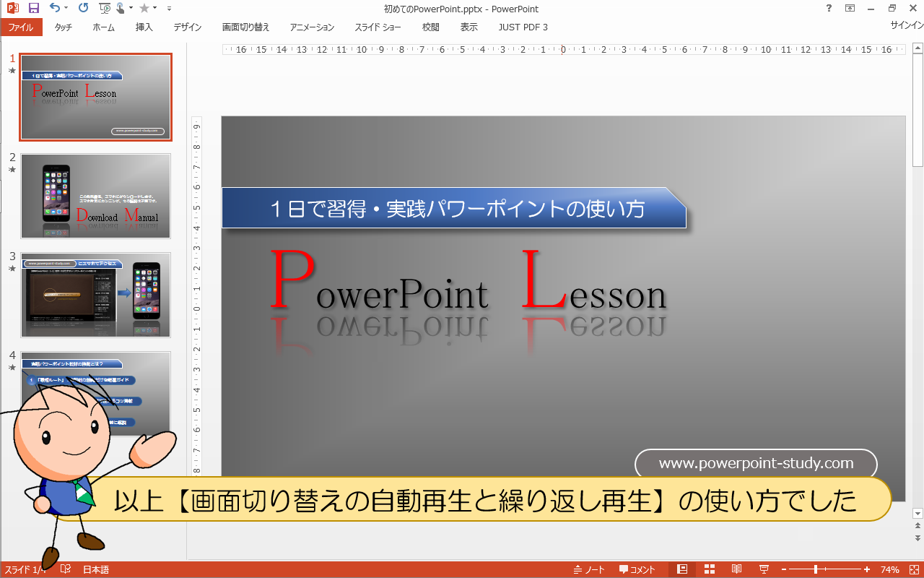Open the Help question mark icon
The height and width of the screenshot is (578, 924).
pos(828,9)
